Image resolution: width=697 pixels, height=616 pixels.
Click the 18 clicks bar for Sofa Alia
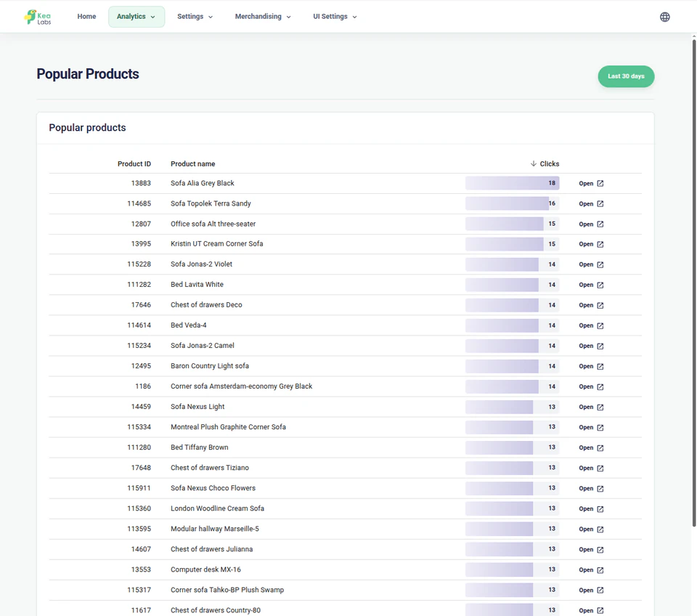click(512, 183)
